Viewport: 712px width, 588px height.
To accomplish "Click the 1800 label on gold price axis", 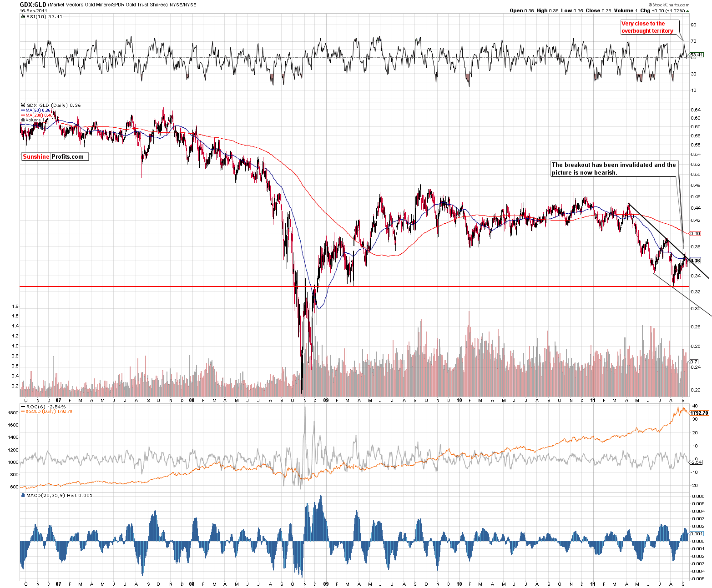I will [x=13, y=412].
